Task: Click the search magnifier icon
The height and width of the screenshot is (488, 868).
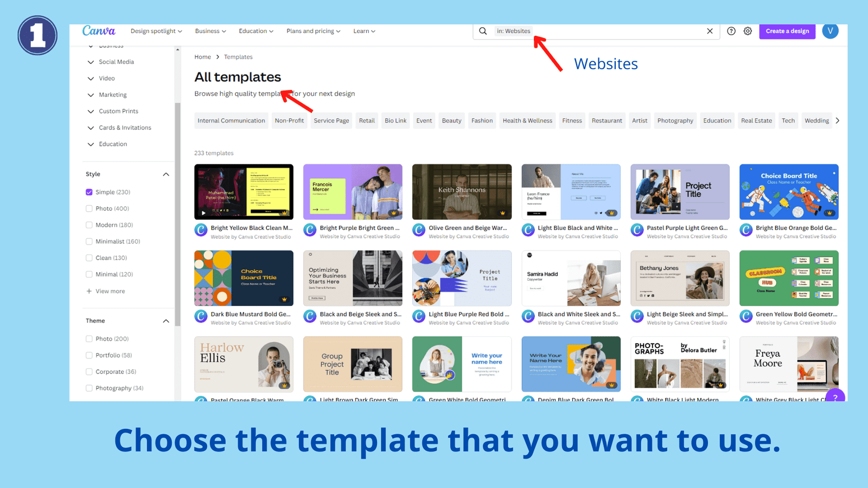Action: [483, 31]
